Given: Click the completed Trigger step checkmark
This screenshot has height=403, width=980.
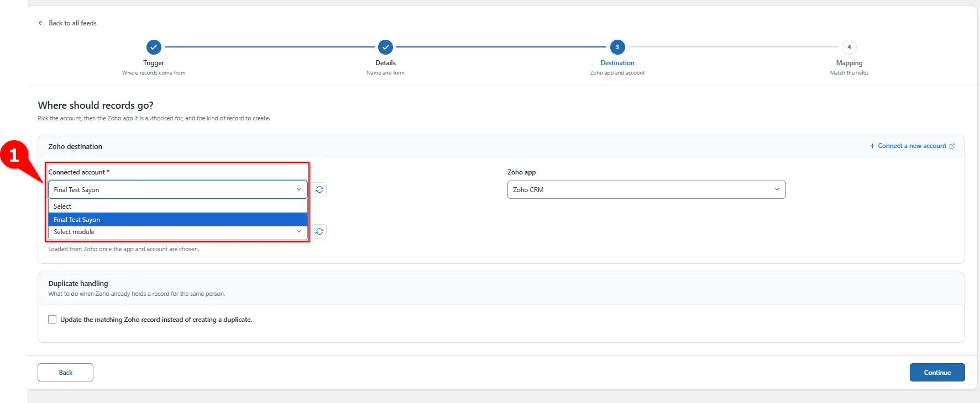Looking at the screenshot, I should pyautogui.click(x=154, y=47).
